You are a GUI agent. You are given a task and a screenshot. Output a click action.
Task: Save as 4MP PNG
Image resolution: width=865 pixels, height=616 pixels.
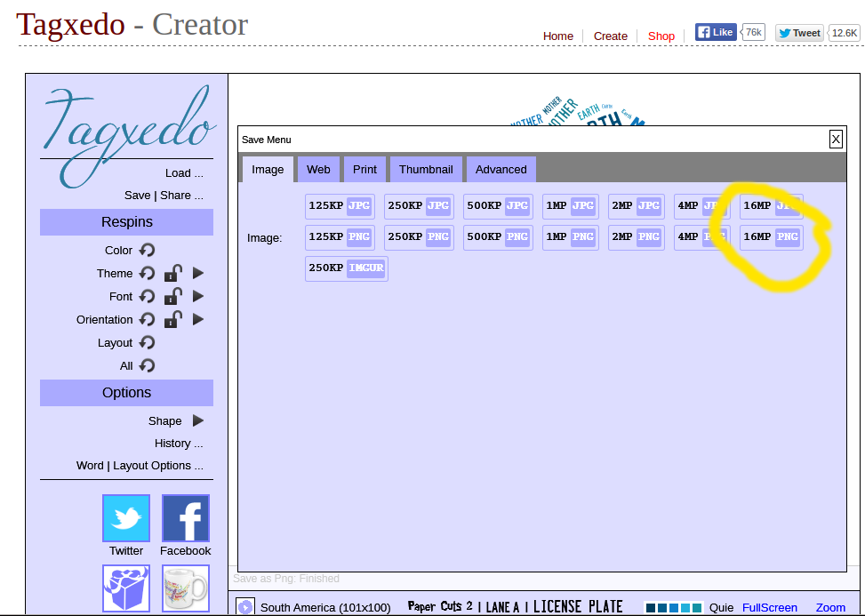[702, 237]
